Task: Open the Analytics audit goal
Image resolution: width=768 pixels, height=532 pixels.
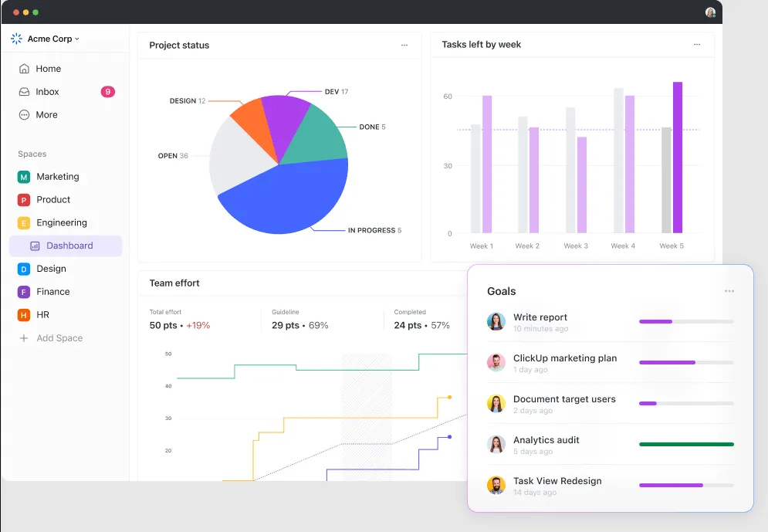Action: [546, 440]
